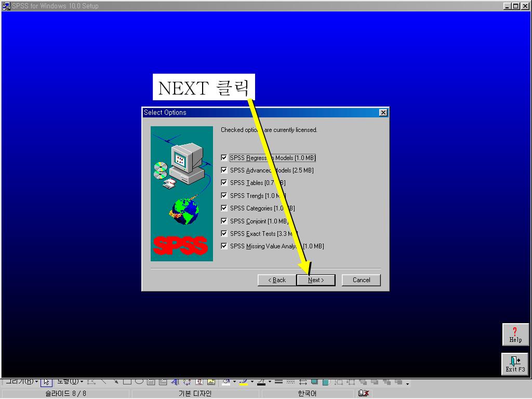Uncheck the SPSS Conjoint option
Screen dimensions: 532x399
[x=224, y=221]
